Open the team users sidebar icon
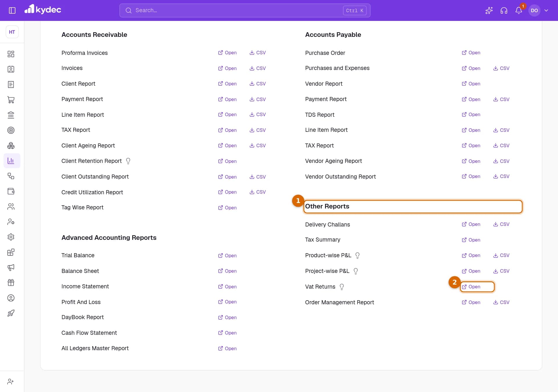558x392 pixels. pyautogui.click(x=11, y=206)
